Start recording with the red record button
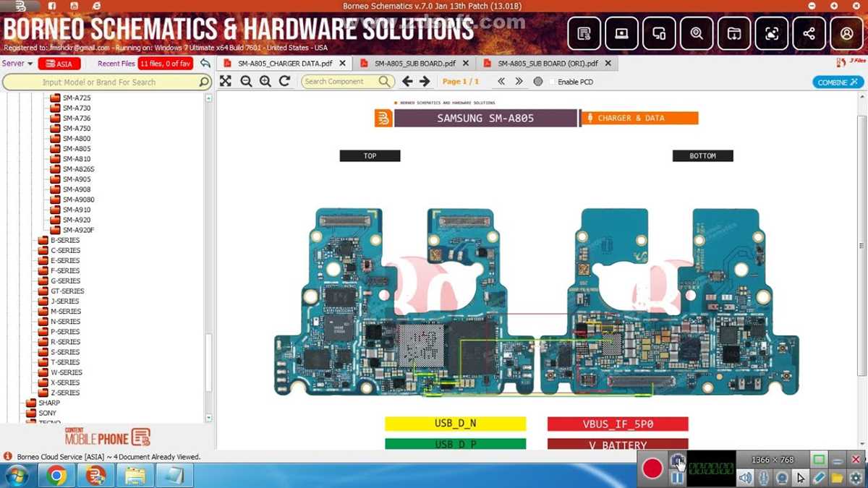Image resolution: width=868 pixels, height=488 pixels. [652, 468]
